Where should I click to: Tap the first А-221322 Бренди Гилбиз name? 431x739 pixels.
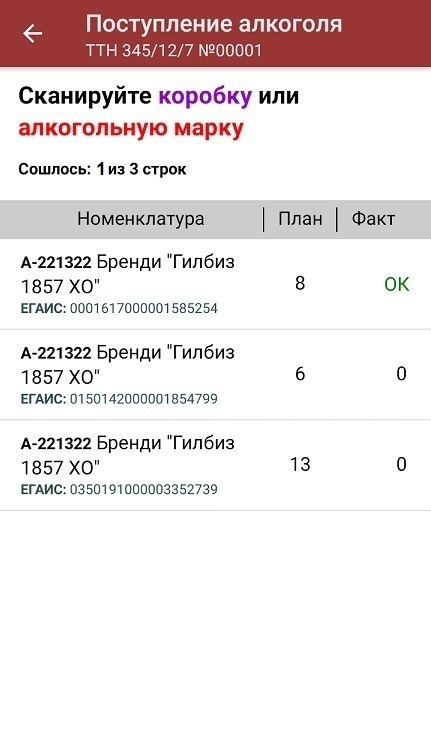click(x=127, y=274)
